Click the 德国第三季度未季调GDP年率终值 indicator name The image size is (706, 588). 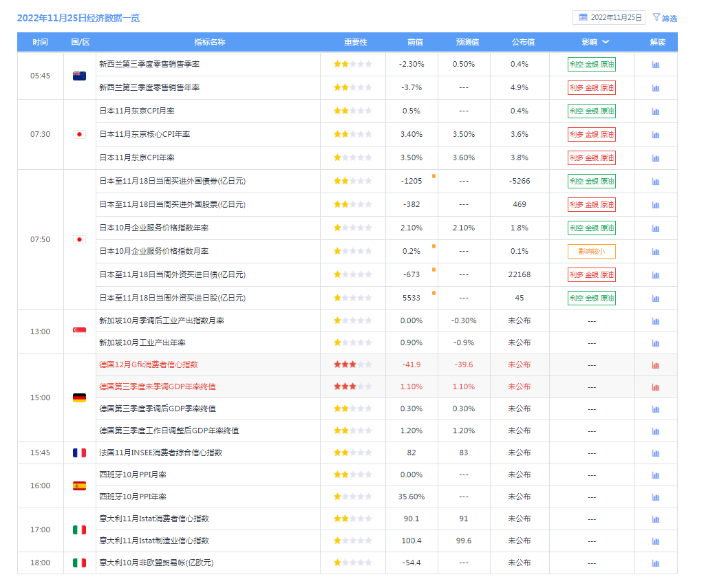pos(158,387)
